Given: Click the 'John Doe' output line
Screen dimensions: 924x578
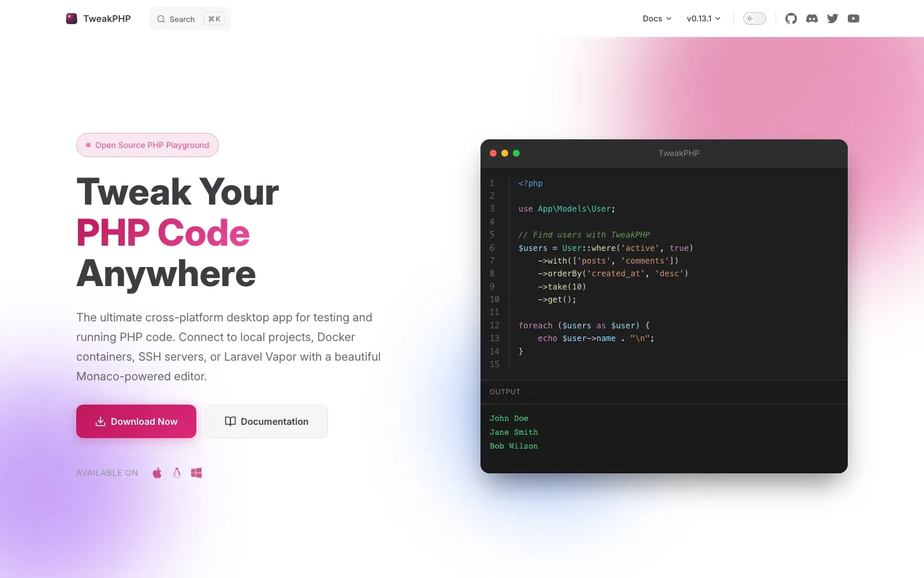Looking at the screenshot, I should point(509,418).
